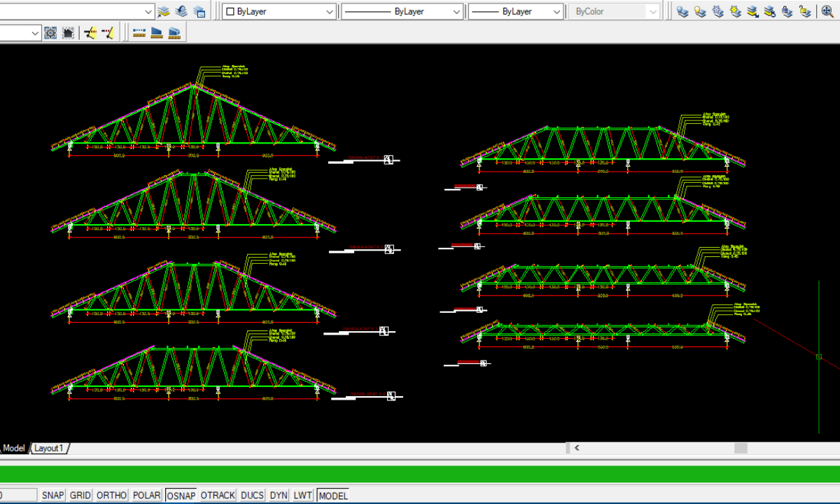Click the rightmost yellow dimension-edit icon
Image resolution: width=840 pixels, height=504 pixels.
coord(108,33)
